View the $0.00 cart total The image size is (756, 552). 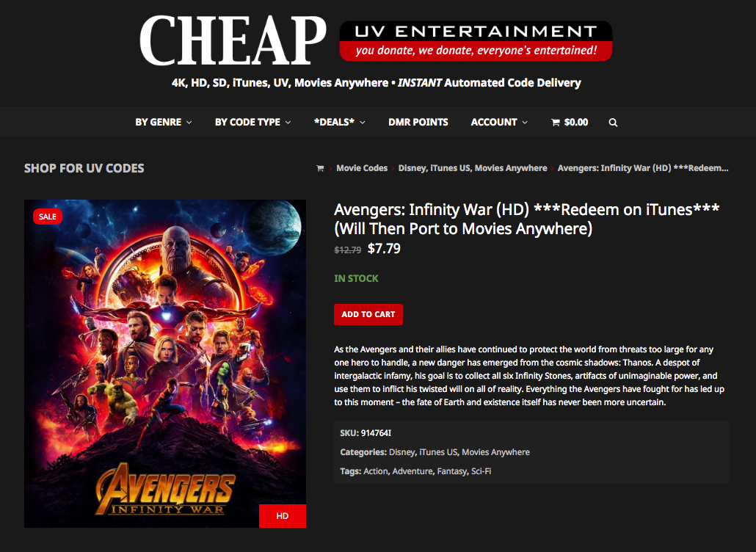576,122
